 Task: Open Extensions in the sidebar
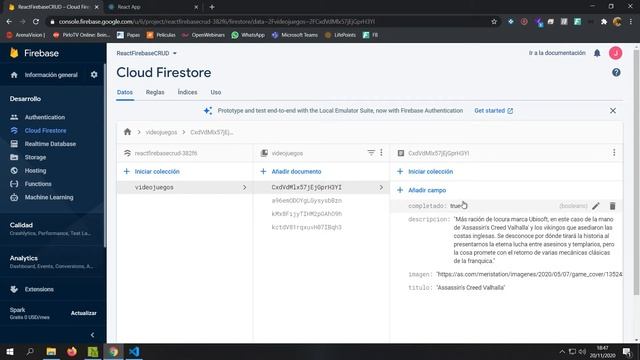pos(39,289)
